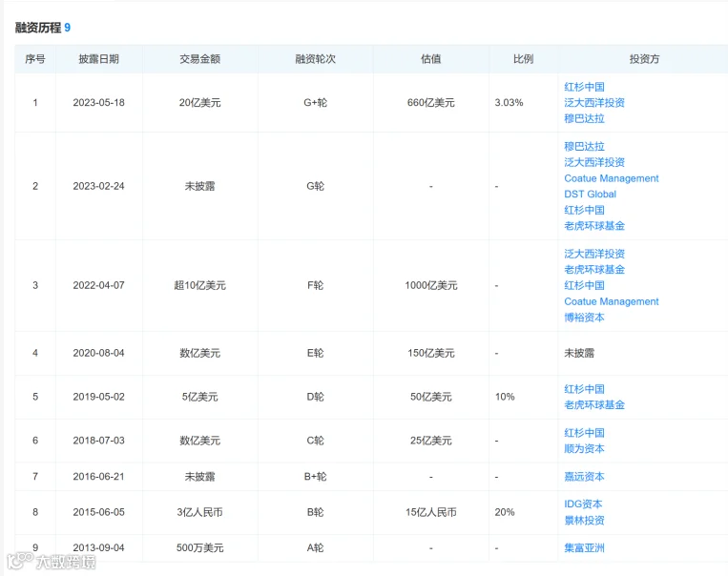This screenshot has height=576, width=728.
Task: Select the date 2013-09-04
Action: pos(98,547)
